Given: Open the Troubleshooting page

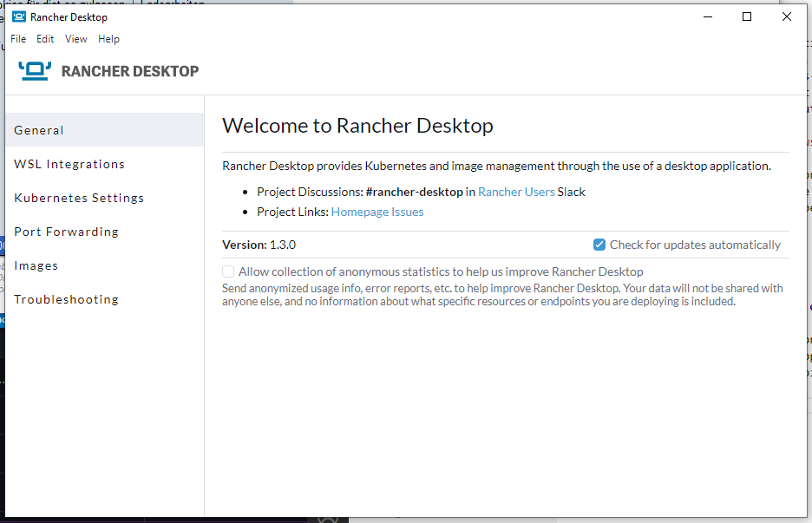Looking at the screenshot, I should [x=65, y=298].
